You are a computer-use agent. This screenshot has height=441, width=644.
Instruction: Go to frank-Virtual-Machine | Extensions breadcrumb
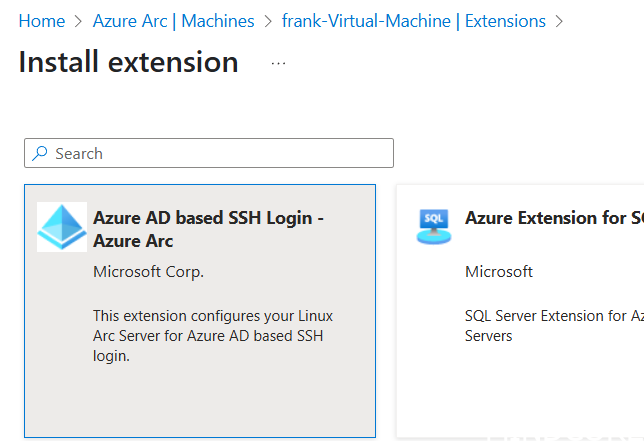click(414, 21)
